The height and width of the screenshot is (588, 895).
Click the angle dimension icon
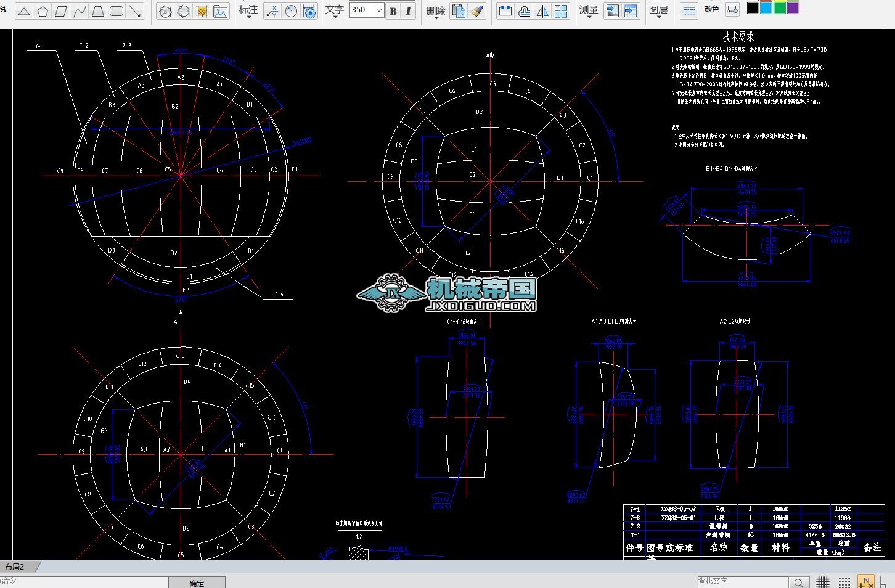coord(291,11)
